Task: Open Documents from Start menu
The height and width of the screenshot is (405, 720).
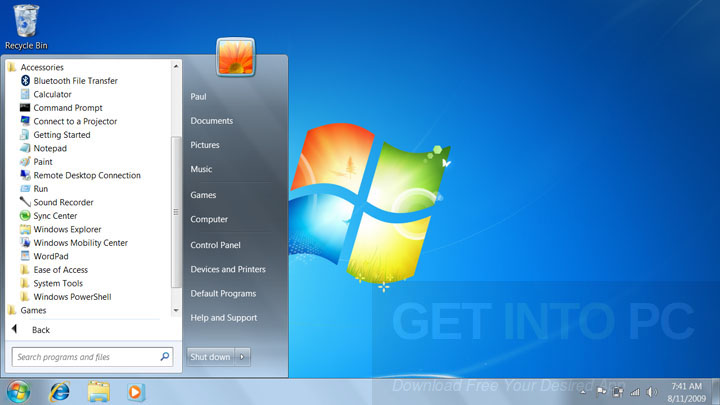Action: (212, 121)
